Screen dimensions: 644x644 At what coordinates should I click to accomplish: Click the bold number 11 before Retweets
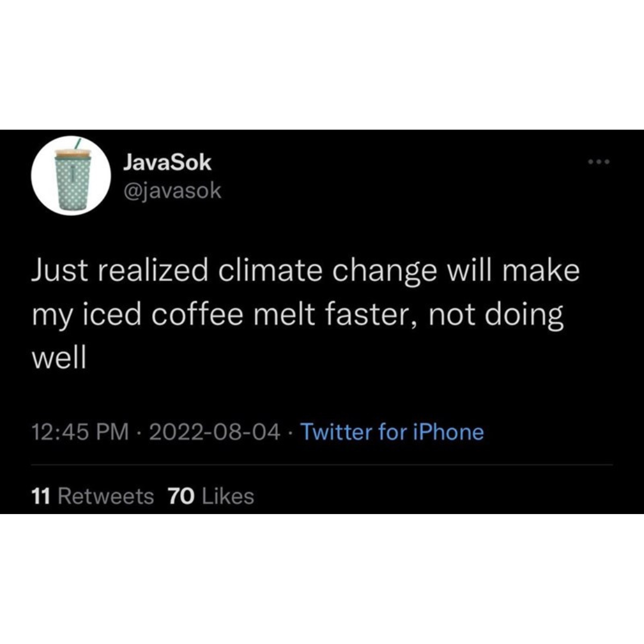click(x=39, y=496)
